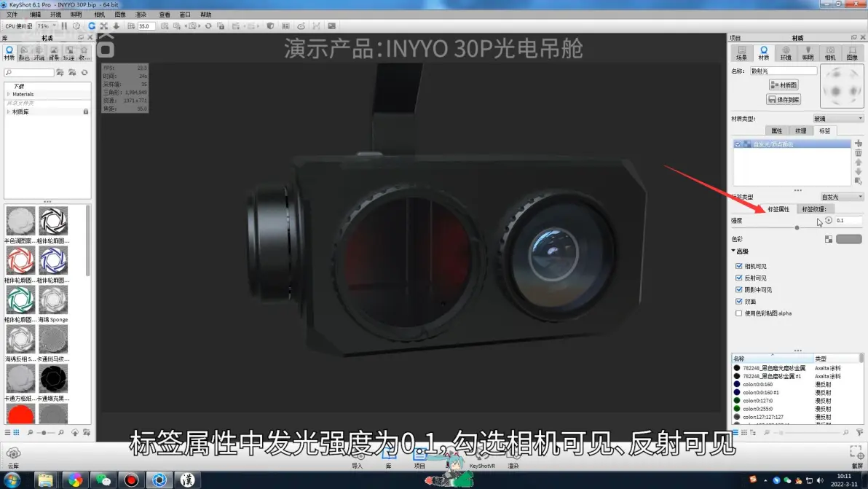Toggle the lock camera icon

pyautogui.click(x=221, y=26)
